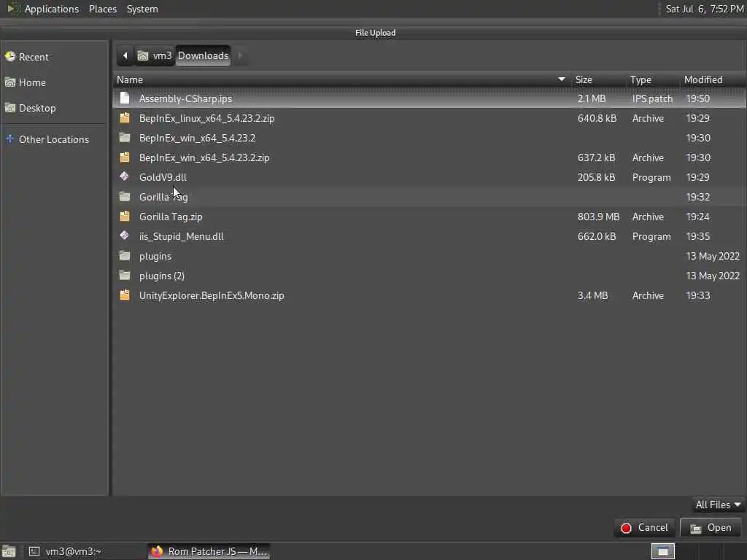Click the forward arrow after Downloads in path bar
This screenshot has height=560, width=747.
click(x=240, y=55)
